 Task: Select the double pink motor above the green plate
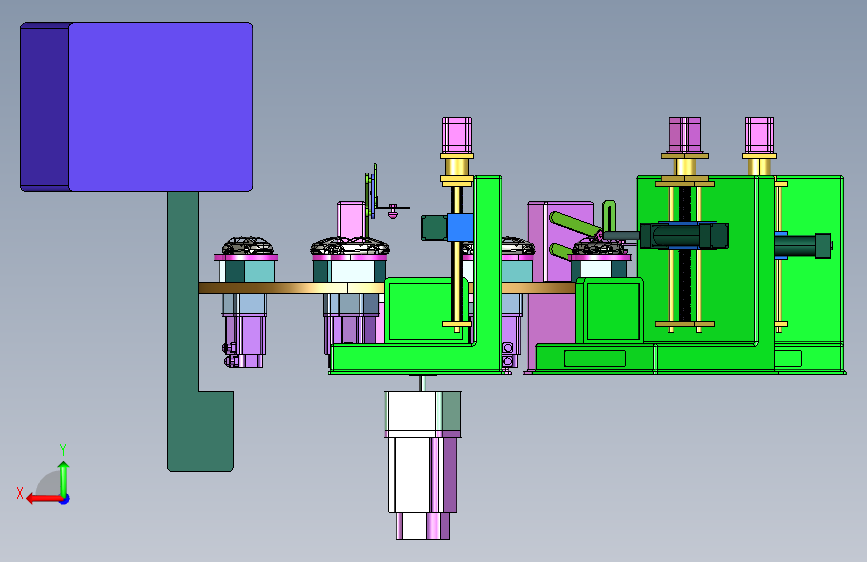tap(685, 135)
